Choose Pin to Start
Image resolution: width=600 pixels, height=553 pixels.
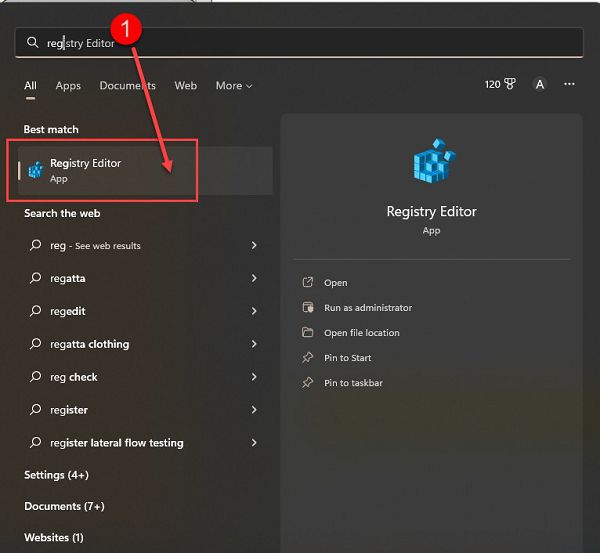347,358
